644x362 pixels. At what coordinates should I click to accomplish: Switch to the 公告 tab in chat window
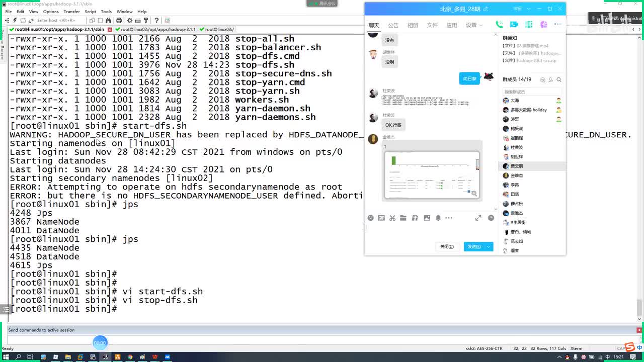393,25
